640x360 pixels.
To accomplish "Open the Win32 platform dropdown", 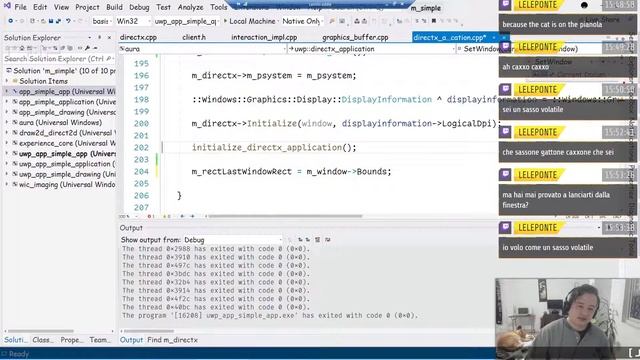I will click(x=133, y=21).
